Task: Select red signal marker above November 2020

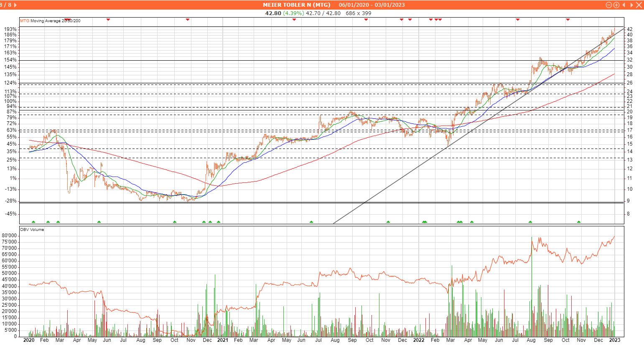Action: 188,20
